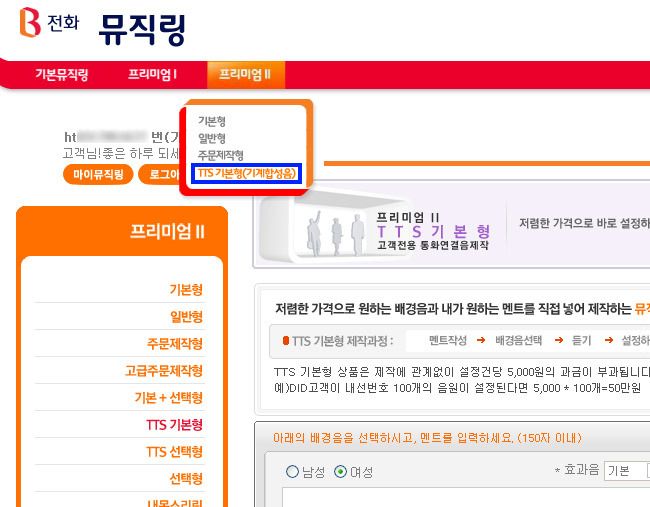The image size is (650, 507).
Task: Click the 마이뮤직링 button
Action: tap(98, 174)
